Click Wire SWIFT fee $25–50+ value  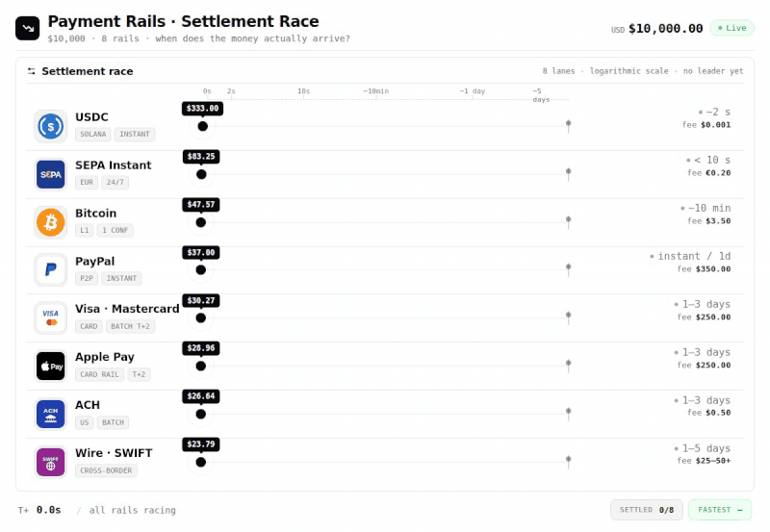point(713,461)
